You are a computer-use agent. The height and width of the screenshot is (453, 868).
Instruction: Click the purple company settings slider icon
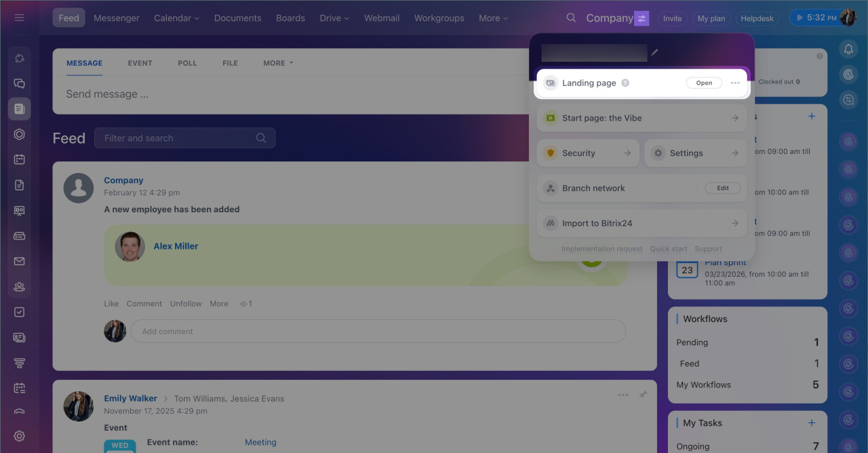pos(642,18)
